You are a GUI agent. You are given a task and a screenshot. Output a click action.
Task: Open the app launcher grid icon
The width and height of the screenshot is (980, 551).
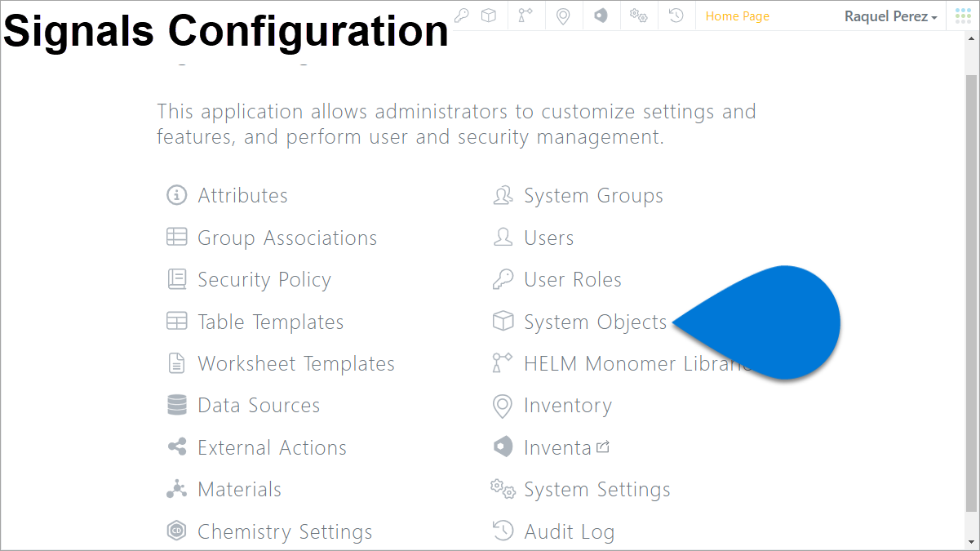pyautogui.click(x=963, y=16)
